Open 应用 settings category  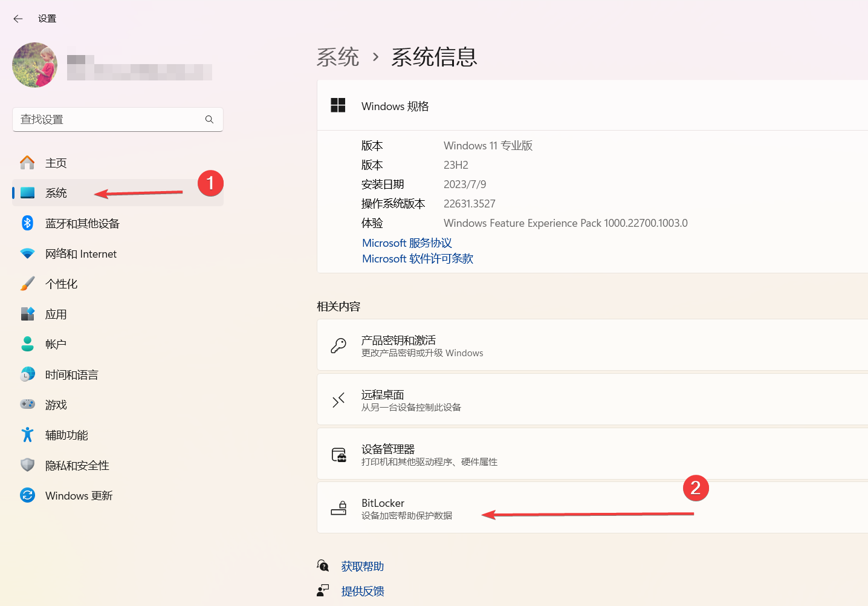click(x=118, y=314)
